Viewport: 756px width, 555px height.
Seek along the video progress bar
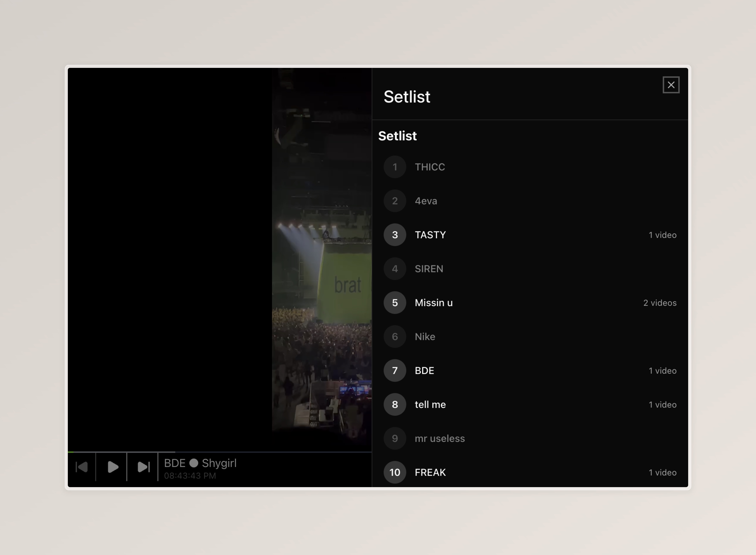pyautogui.click(x=220, y=452)
